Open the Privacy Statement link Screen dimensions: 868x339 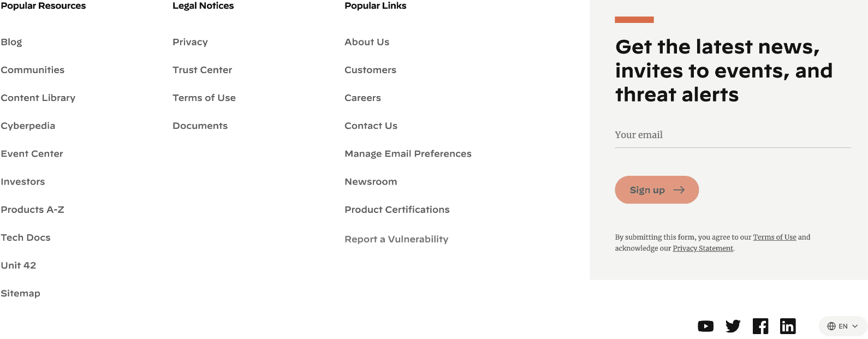pyautogui.click(x=703, y=248)
